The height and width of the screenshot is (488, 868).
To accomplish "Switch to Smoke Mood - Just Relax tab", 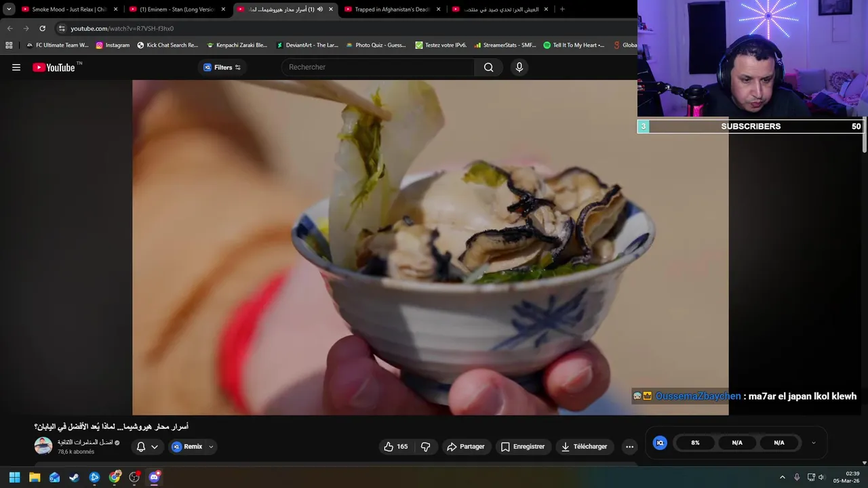I will point(69,9).
